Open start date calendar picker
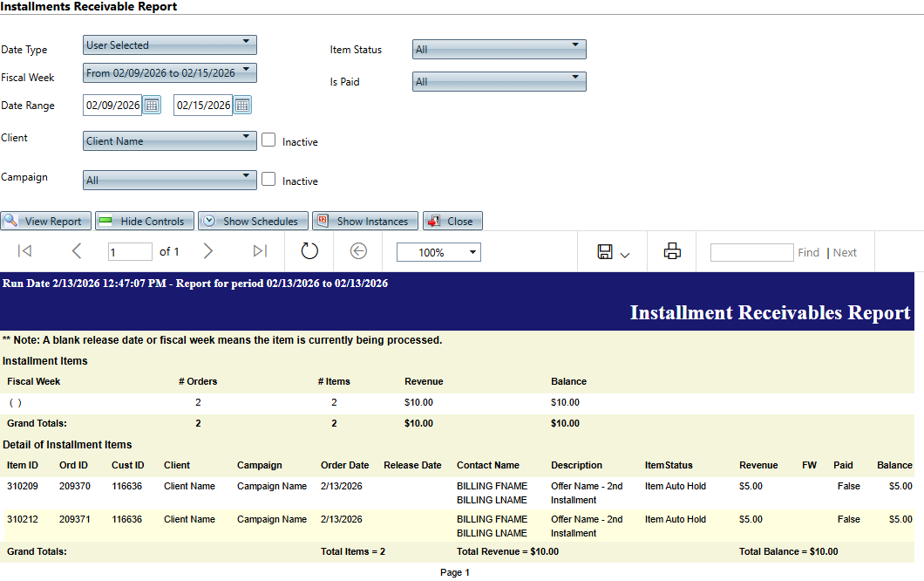 pos(152,106)
